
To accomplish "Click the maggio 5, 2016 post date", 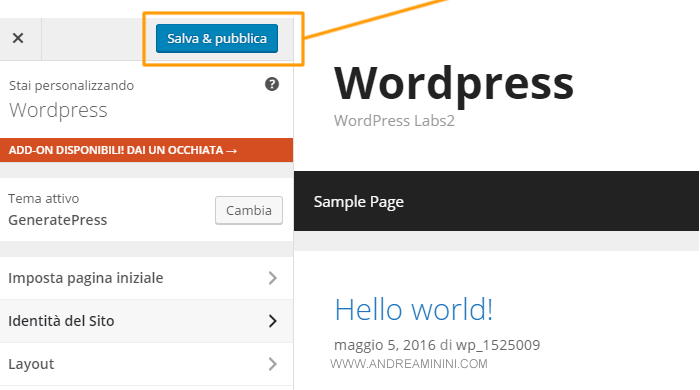I will pos(385,345).
